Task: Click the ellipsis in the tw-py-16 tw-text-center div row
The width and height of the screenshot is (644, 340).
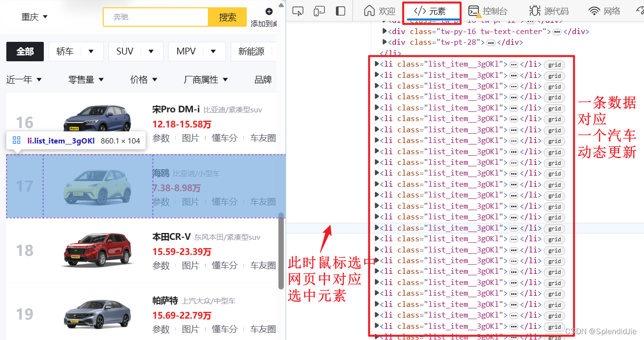Action: pos(557,32)
